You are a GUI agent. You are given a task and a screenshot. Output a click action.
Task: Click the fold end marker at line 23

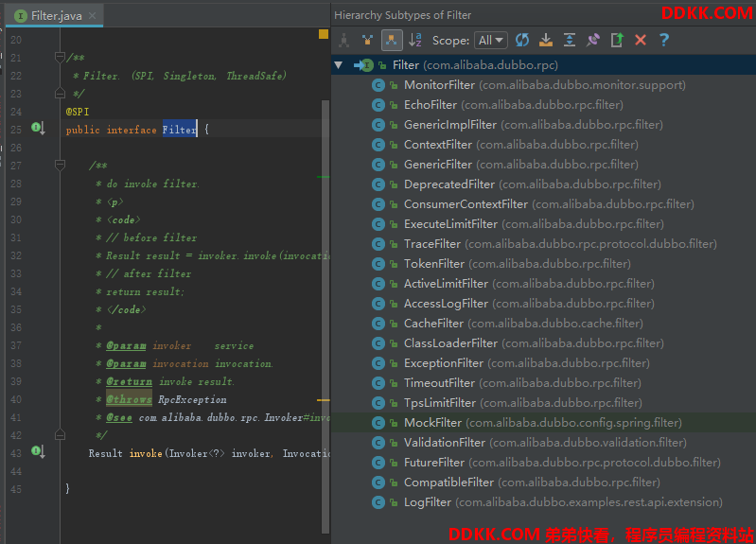pyautogui.click(x=60, y=93)
